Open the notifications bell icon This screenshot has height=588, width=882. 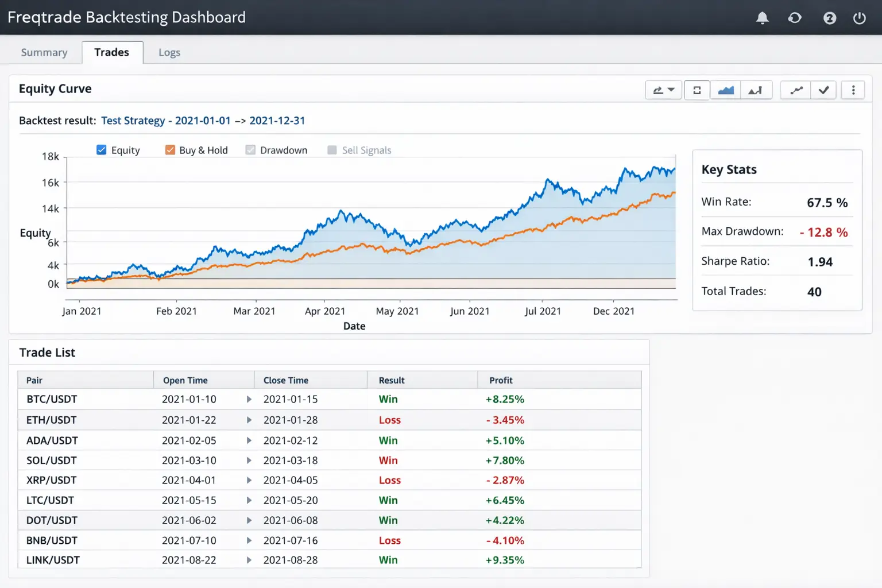coord(762,18)
